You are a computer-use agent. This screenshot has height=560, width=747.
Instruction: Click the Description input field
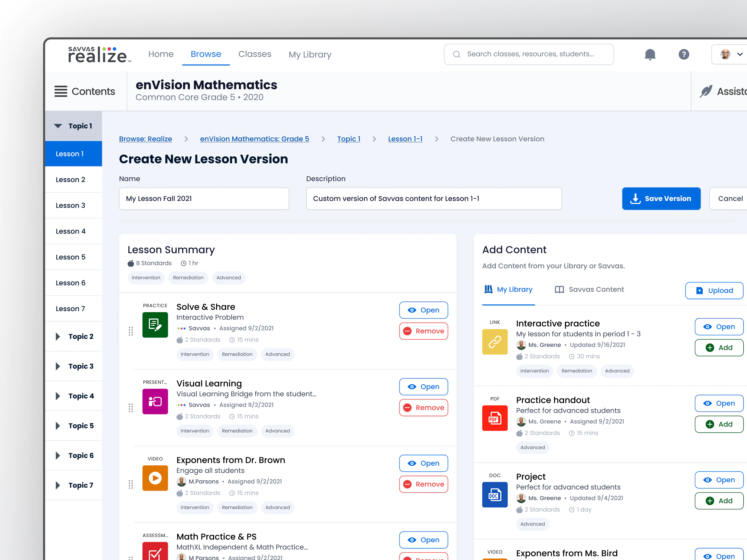(x=434, y=199)
